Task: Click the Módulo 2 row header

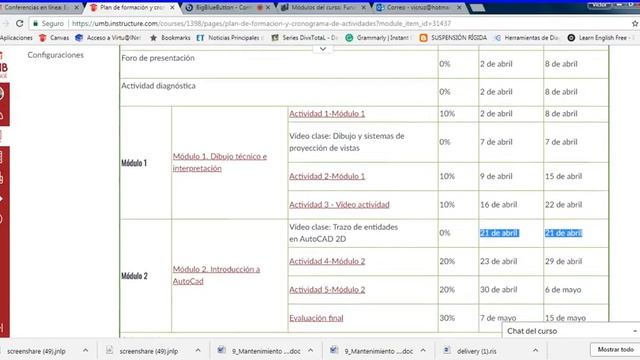Action: point(134,276)
